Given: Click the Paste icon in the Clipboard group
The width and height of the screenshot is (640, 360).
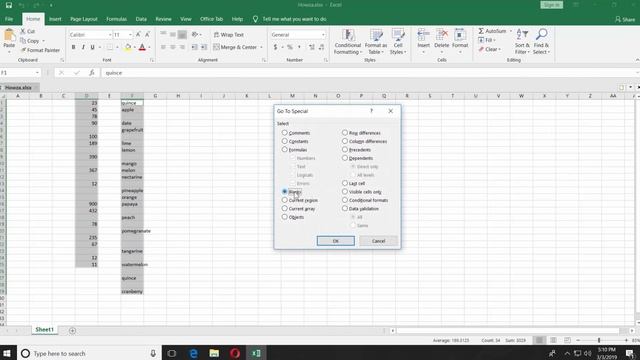Looking at the screenshot, I should 9,36.
